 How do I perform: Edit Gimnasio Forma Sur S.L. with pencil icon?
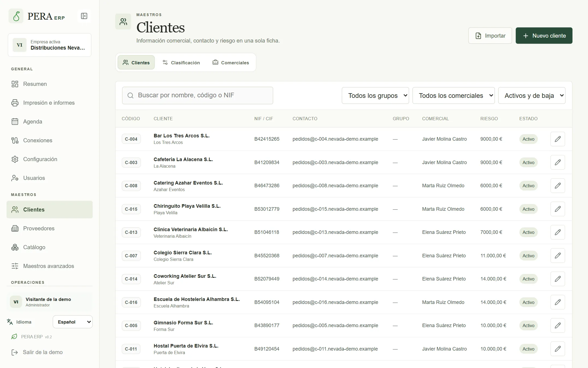pyautogui.click(x=558, y=325)
